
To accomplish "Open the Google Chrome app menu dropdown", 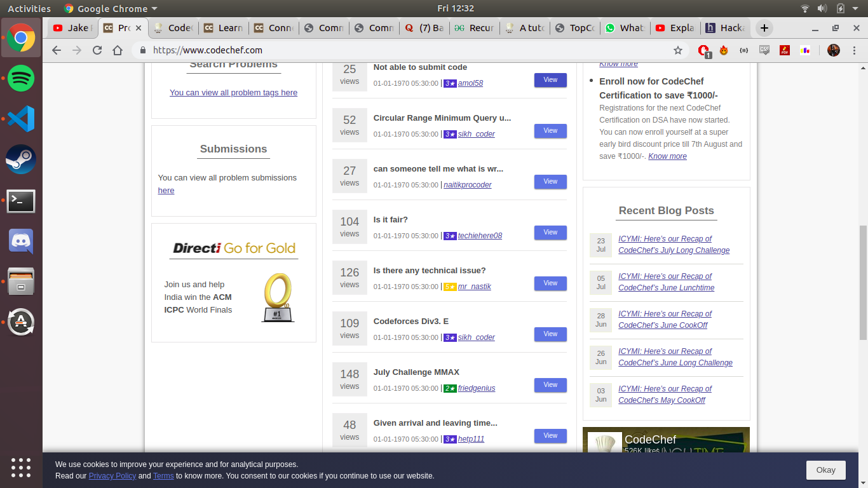I will 110,8.
